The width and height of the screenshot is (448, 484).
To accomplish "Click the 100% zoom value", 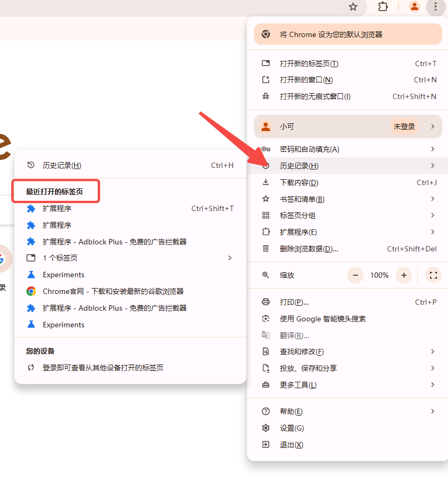I will click(380, 275).
